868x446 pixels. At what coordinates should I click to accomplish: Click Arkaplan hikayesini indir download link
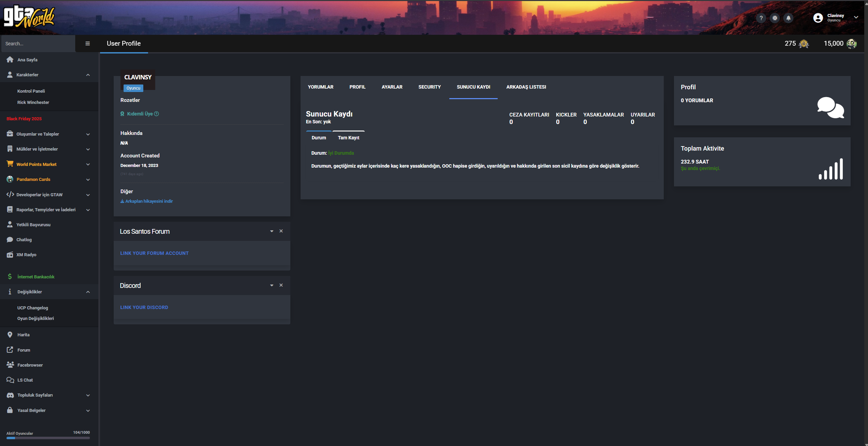point(147,201)
